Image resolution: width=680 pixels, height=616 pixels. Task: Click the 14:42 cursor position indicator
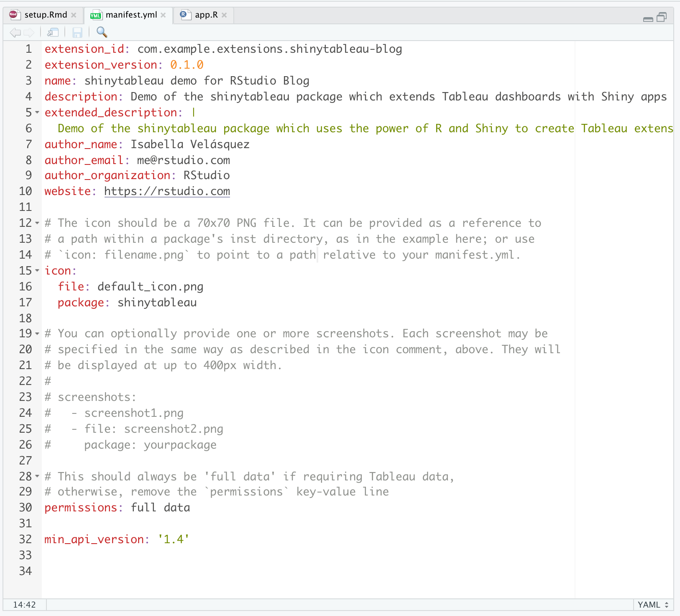24,604
